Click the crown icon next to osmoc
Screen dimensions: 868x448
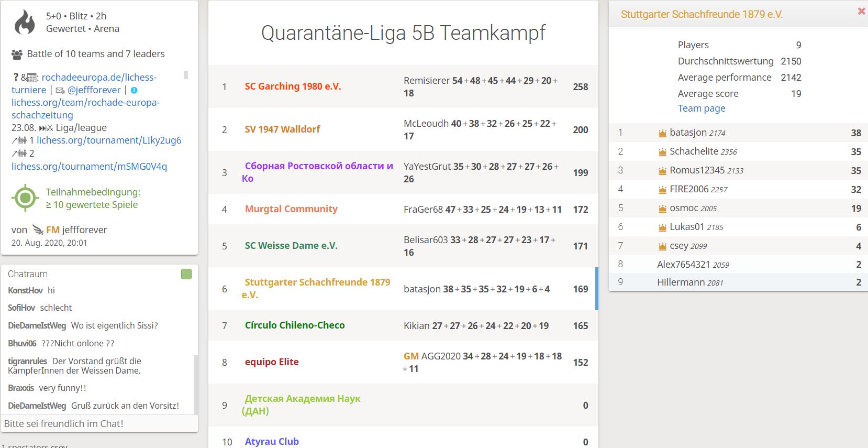[x=662, y=209]
